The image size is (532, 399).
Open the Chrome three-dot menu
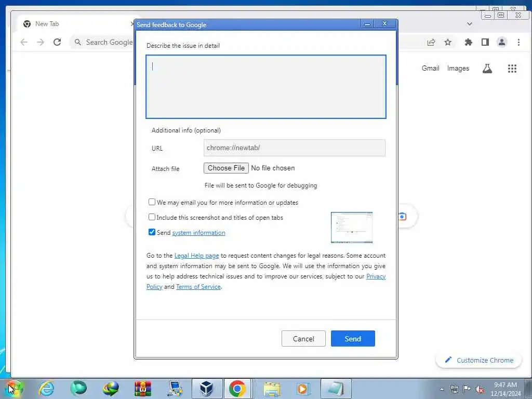click(518, 42)
